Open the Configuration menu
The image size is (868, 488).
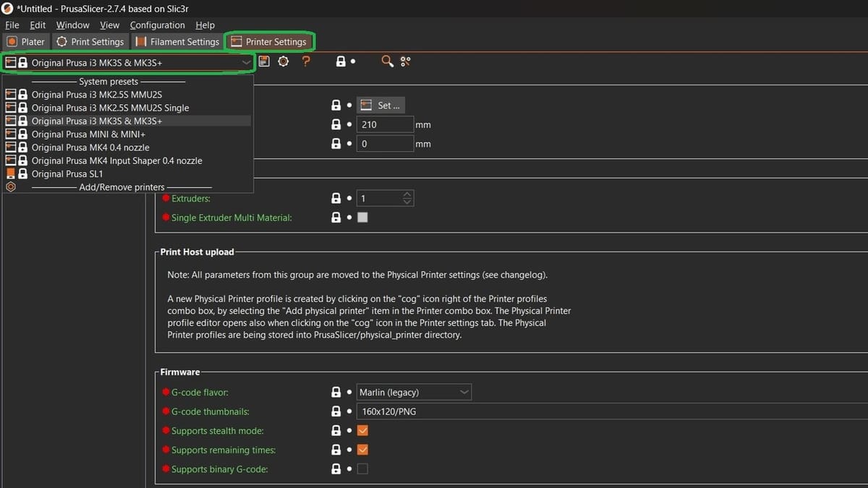(158, 25)
